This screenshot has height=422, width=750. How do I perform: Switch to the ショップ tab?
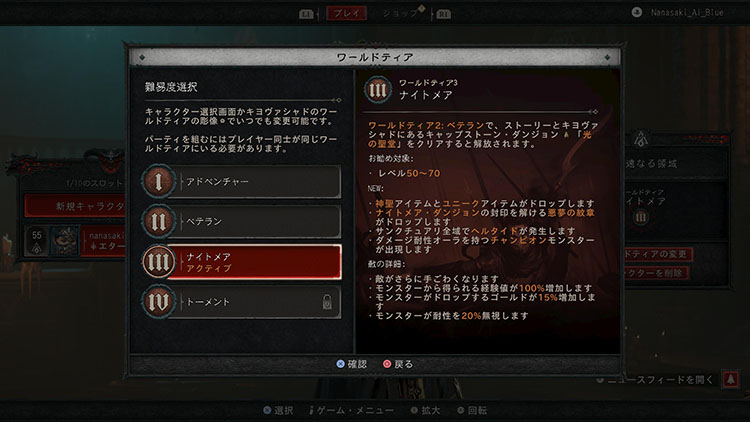(401, 13)
